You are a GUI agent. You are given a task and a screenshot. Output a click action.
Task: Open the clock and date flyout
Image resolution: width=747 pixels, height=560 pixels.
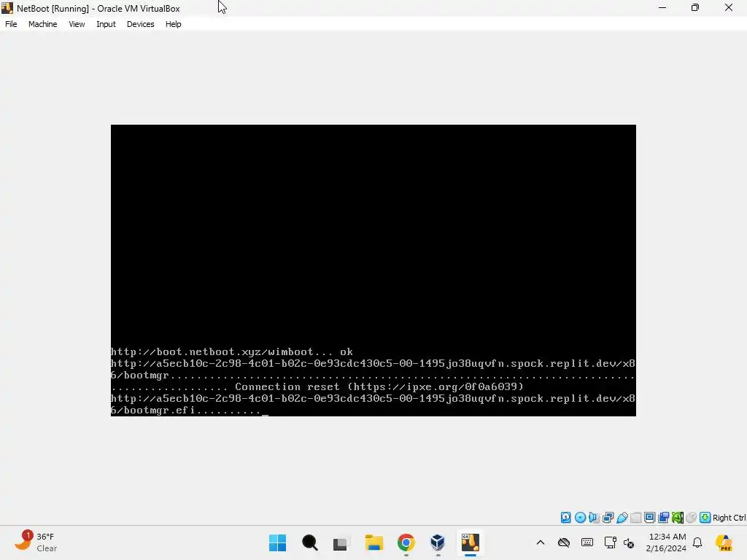[666, 542]
